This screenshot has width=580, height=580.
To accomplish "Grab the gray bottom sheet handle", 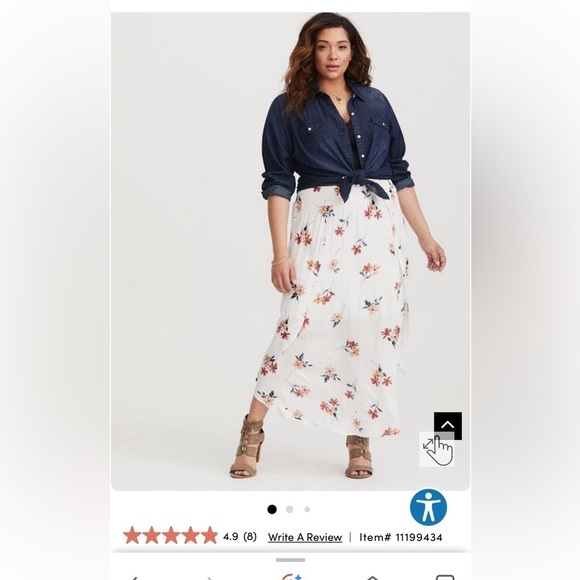I will tap(290, 560).
